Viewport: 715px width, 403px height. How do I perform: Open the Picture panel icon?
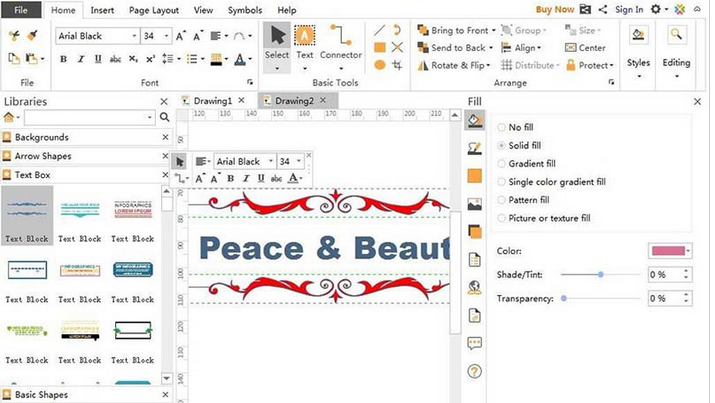click(x=475, y=204)
